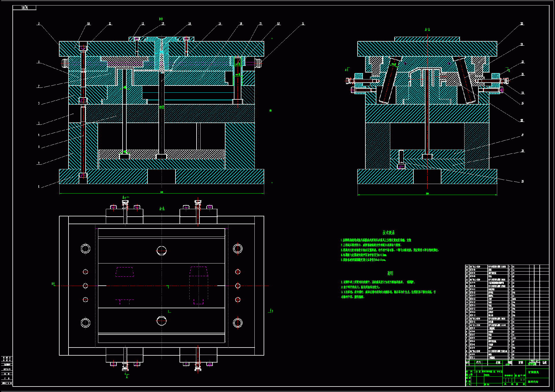The width and height of the screenshot is (555, 392).
Task: Click width dimension text below front section view
Action: click(162, 192)
